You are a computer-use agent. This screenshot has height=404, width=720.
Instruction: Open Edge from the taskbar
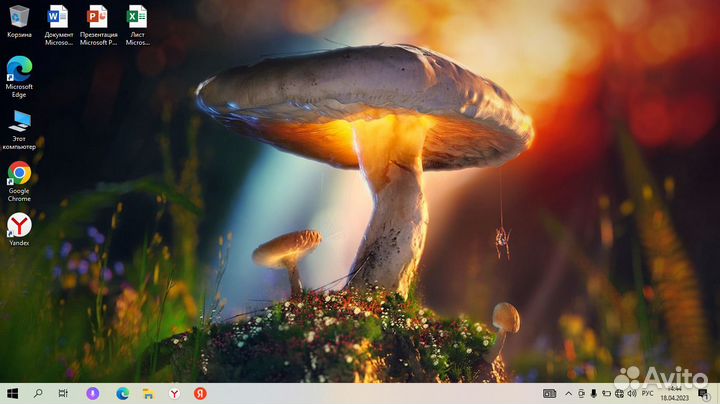click(122, 394)
